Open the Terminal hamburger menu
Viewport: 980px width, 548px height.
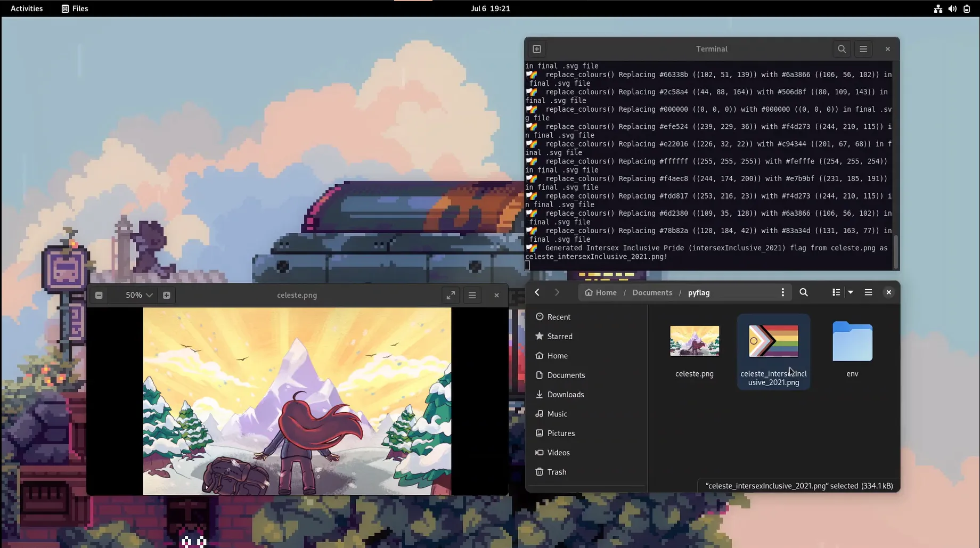point(863,49)
